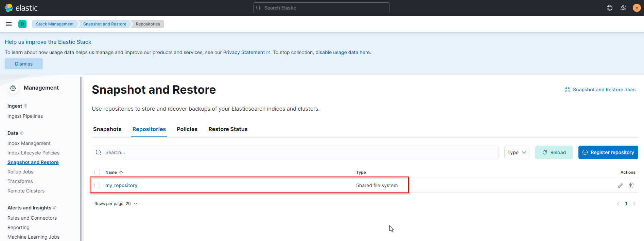
Task: Click disable usage data here link
Action: [x=343, y=52]
